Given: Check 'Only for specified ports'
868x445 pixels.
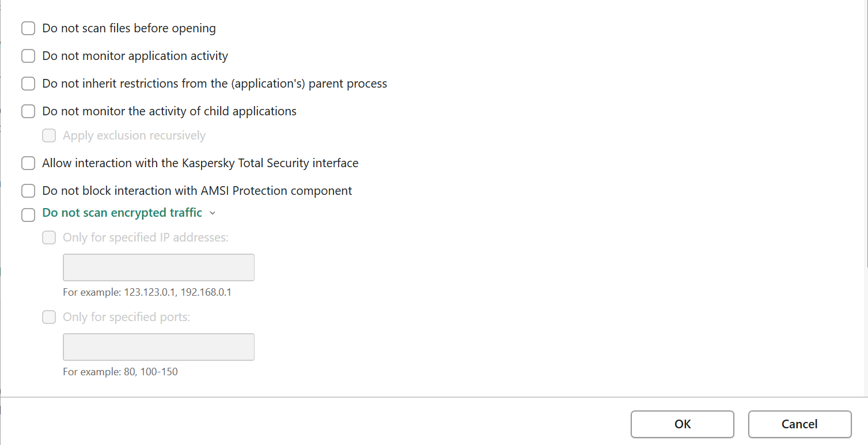Looking at the screenshot, I should point(49,317).
